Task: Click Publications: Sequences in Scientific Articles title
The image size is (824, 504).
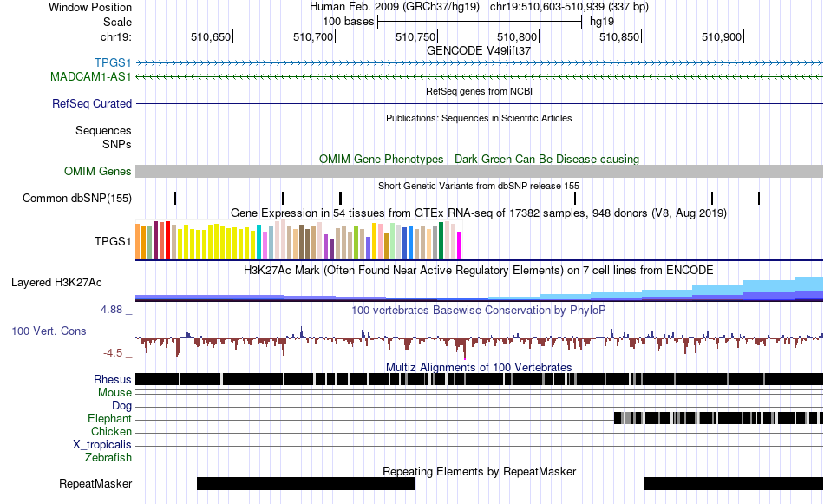Action: [479, 118]
